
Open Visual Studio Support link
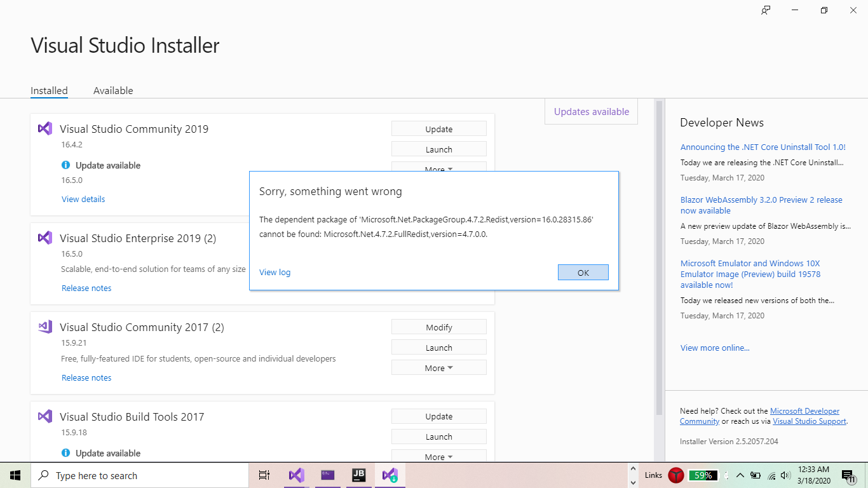(x=810, y=421)
